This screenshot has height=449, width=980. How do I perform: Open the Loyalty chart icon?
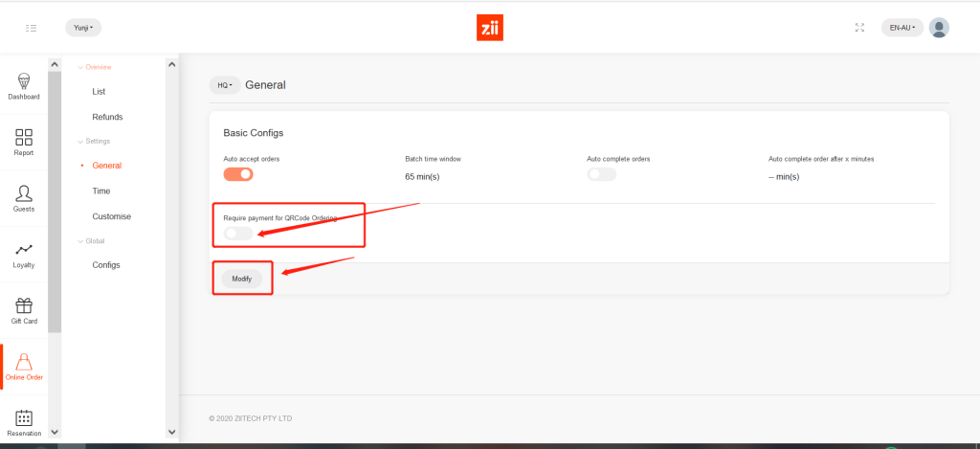(24, 249)
